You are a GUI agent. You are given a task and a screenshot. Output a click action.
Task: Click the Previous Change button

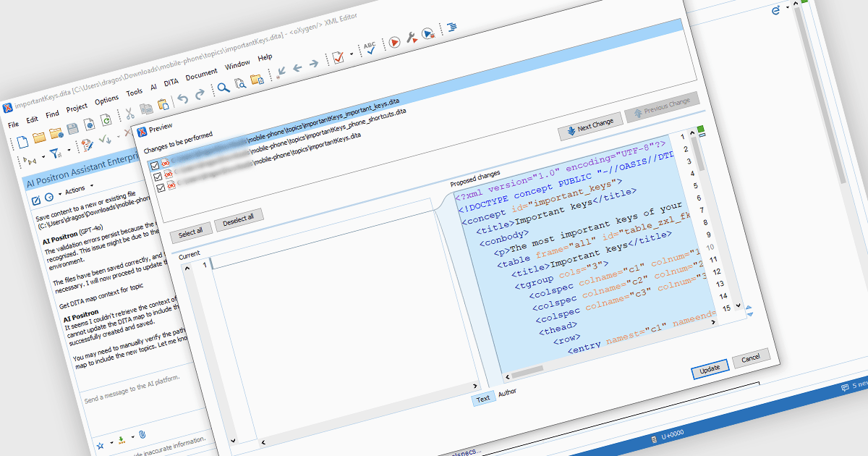662,106
